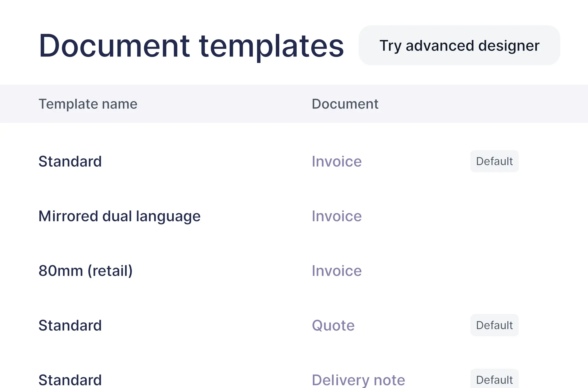Follow the Invoice link in the Standard row

pos(337,161)
